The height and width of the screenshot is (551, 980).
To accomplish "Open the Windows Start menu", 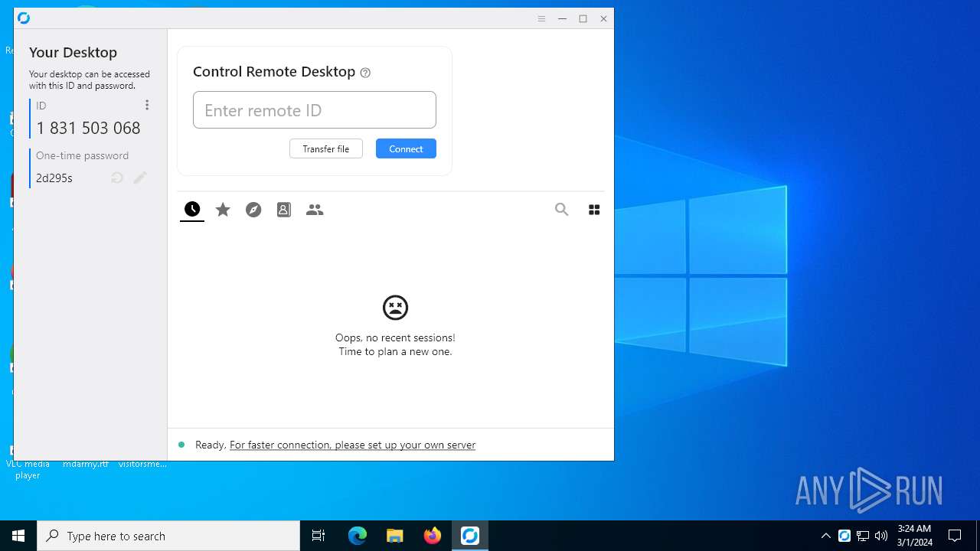I will coord(18,536).
